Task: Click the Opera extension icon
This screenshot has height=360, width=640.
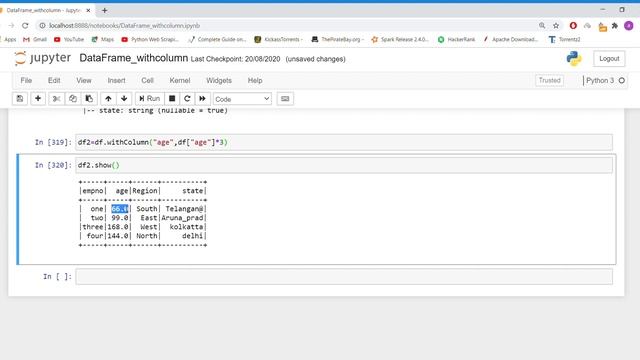Action: click(x=573, y=26)
